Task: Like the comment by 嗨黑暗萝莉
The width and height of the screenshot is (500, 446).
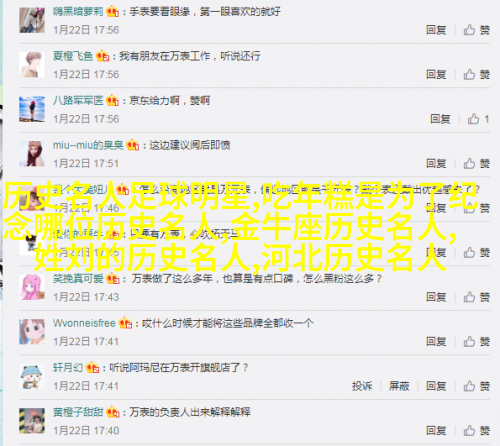Action: coord(477,30)
